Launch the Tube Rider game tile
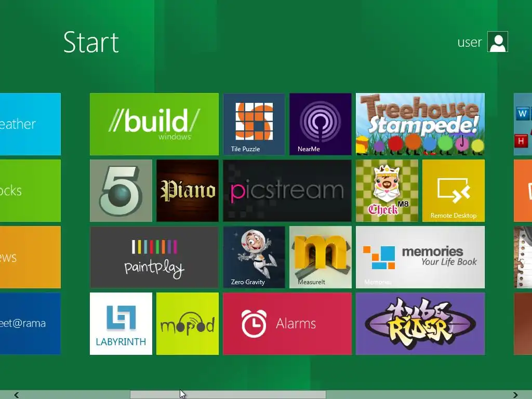The width and height of the screenshot is (532, 399). (420, 323)
